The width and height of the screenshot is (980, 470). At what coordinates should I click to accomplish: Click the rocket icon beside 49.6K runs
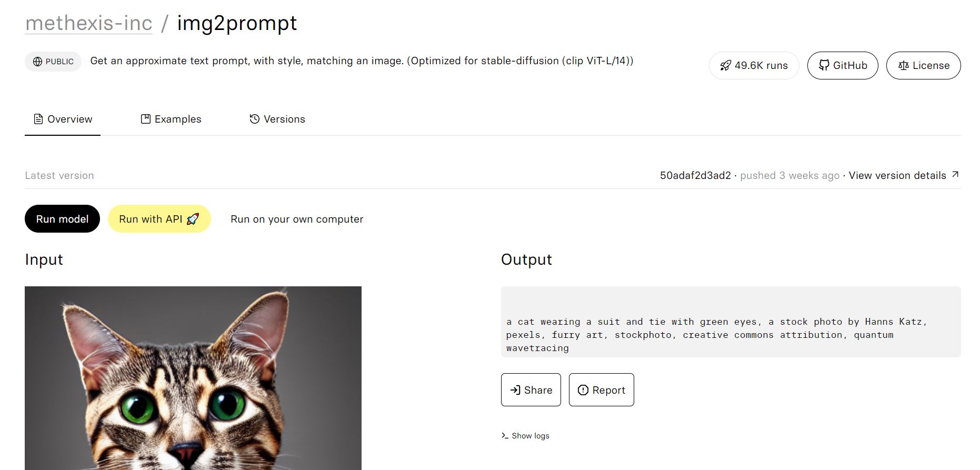pos(725,66)
